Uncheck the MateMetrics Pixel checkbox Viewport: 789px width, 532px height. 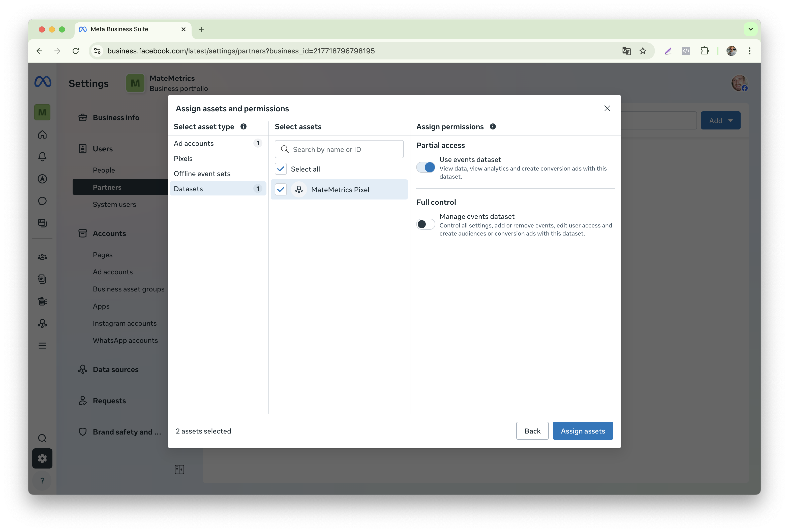[x=281, y=189]
